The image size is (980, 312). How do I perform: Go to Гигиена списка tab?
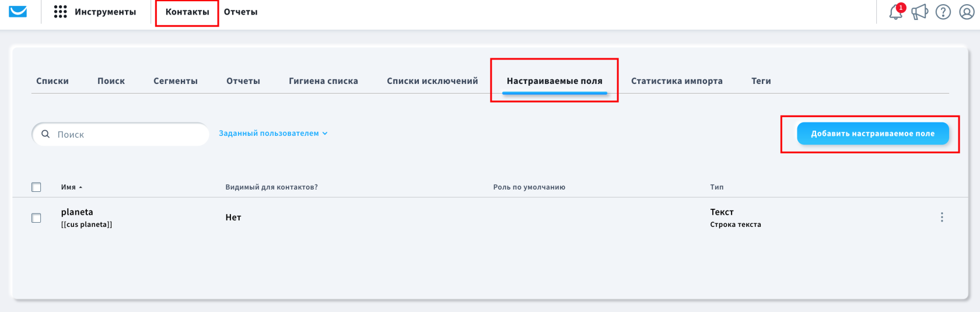[323, 81]
